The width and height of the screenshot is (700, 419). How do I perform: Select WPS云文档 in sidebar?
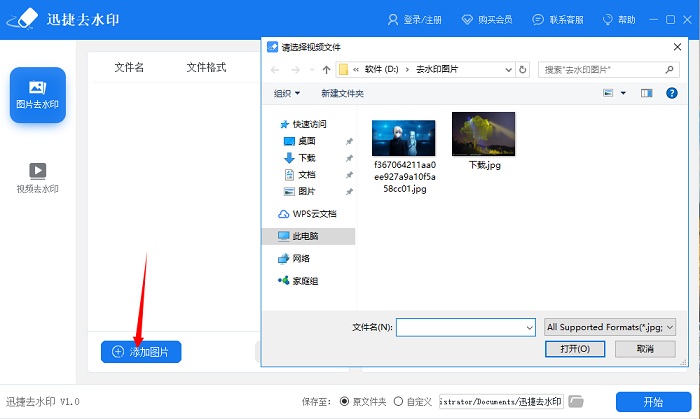click(x=307, y=214)
